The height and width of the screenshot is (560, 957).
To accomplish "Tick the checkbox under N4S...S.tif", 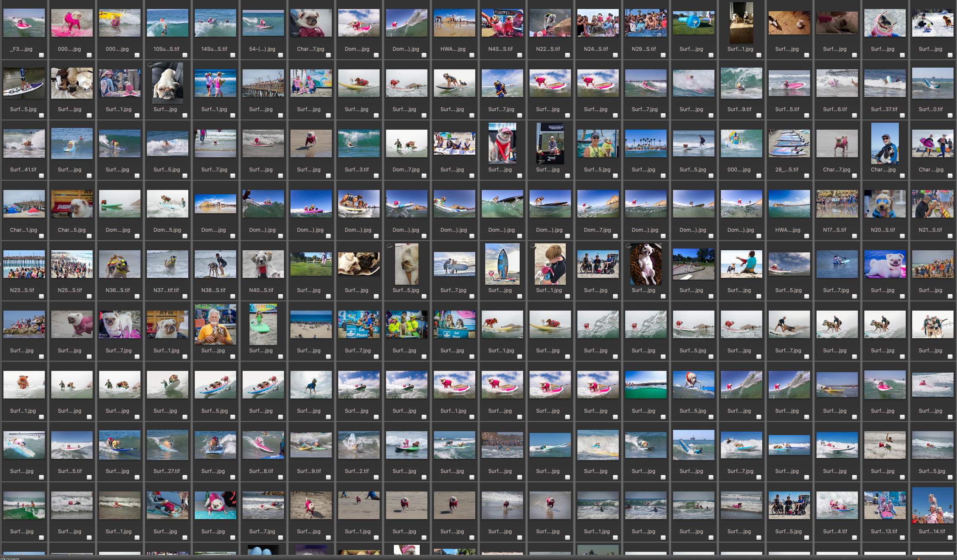I will pyautogui.click(x=520, y=55).
